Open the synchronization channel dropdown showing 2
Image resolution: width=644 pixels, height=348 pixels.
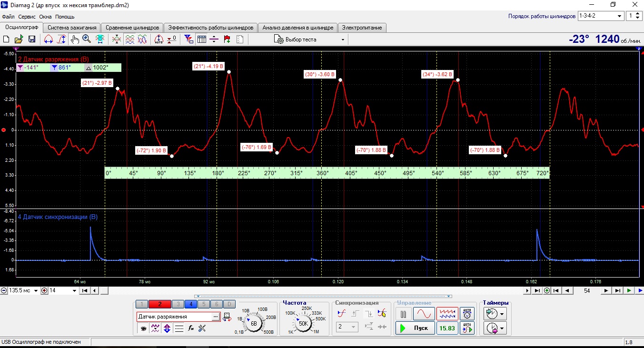347,327
